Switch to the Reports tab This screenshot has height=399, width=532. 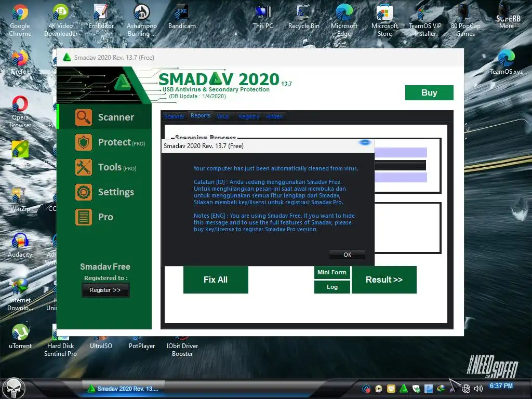(201, 116)
